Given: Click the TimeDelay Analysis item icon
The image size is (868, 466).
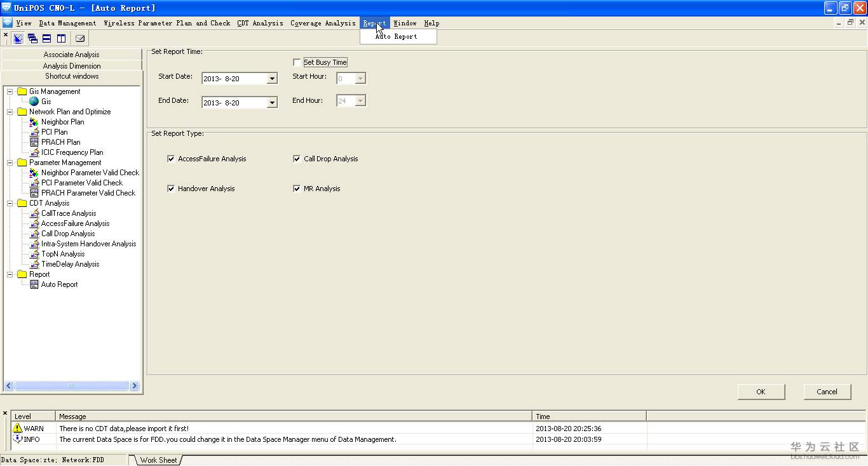Looking at the screenshot, I should coord(34,264).
